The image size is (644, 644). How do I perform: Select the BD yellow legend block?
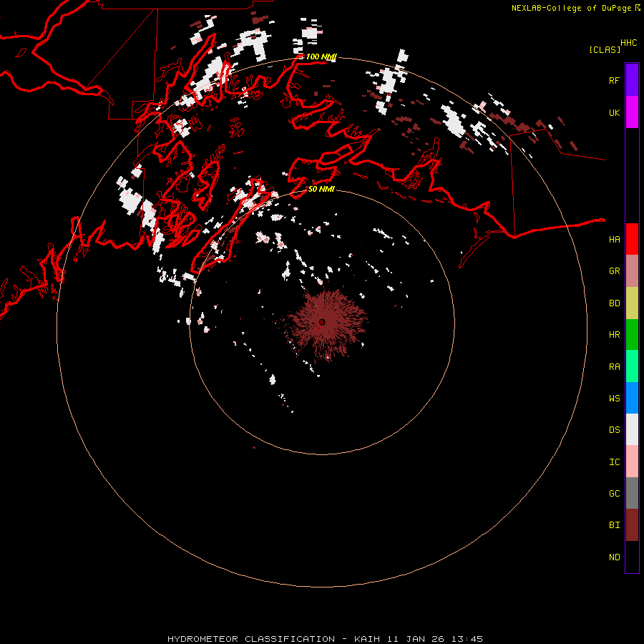632,303
